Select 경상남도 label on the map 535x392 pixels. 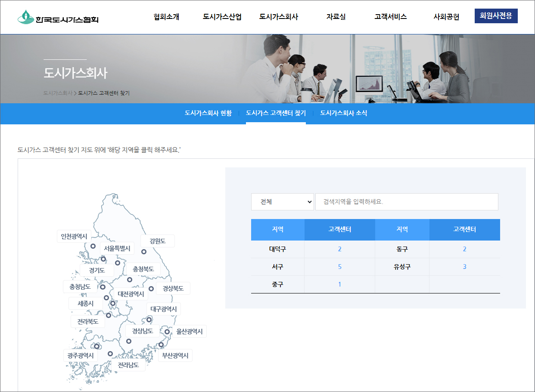pos(143,331)
